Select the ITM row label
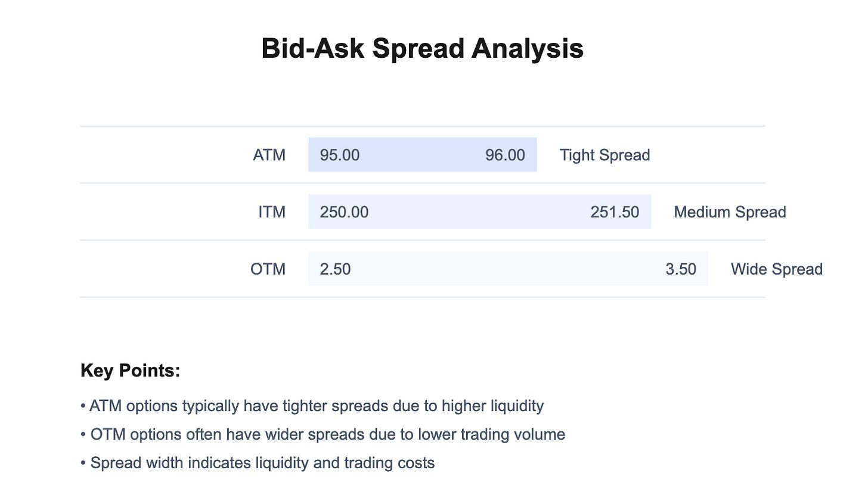Screen dimensions: 868x498 pos(272,212)
